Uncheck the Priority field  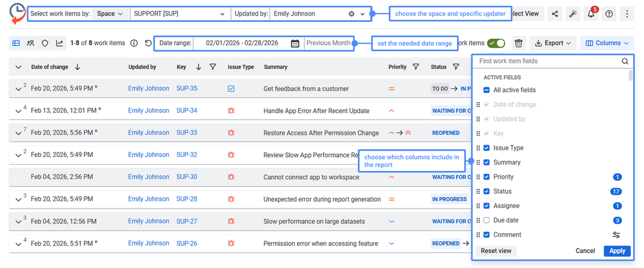click(x=486, y=176)
